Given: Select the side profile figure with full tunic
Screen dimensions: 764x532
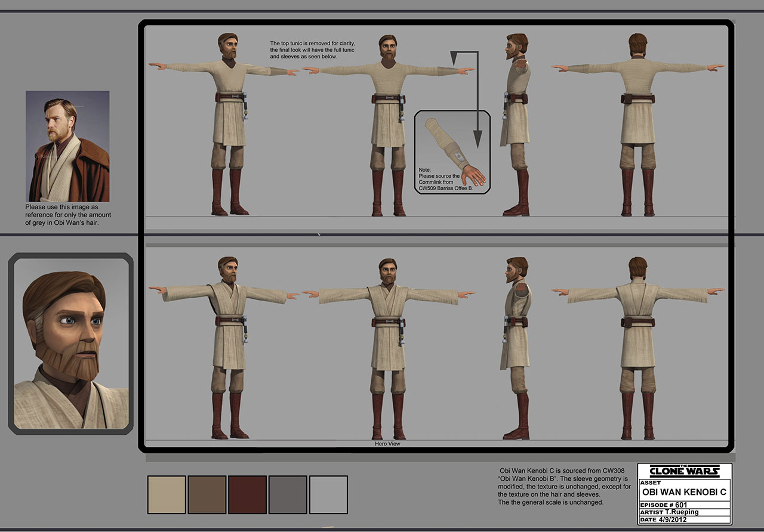Looking at the screenshot, I should coord(515,349).
